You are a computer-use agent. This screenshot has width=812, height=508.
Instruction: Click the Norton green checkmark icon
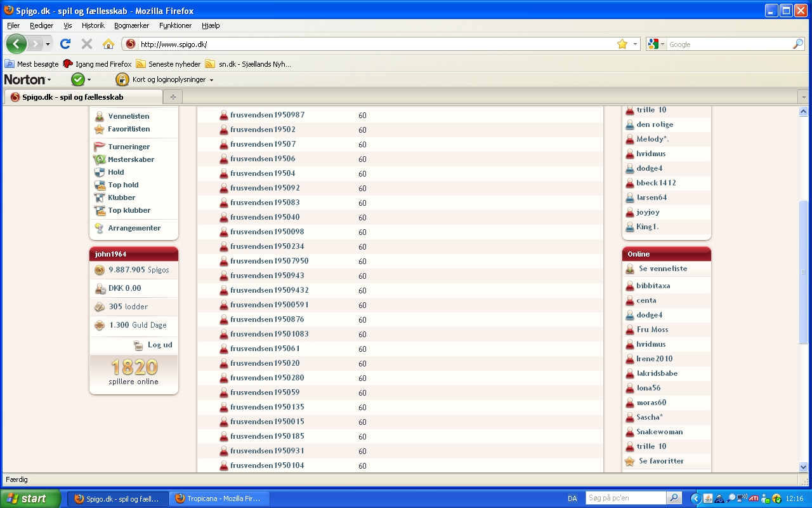coord(77,79)
